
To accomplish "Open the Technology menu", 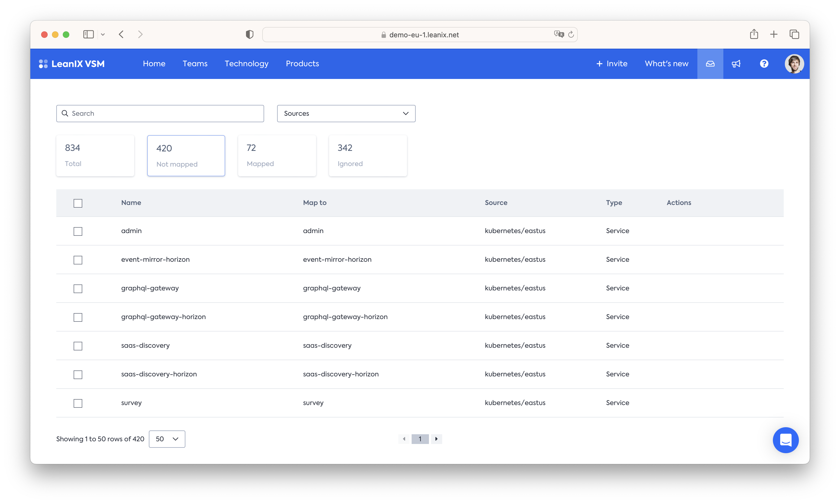I will click(246, 64).
